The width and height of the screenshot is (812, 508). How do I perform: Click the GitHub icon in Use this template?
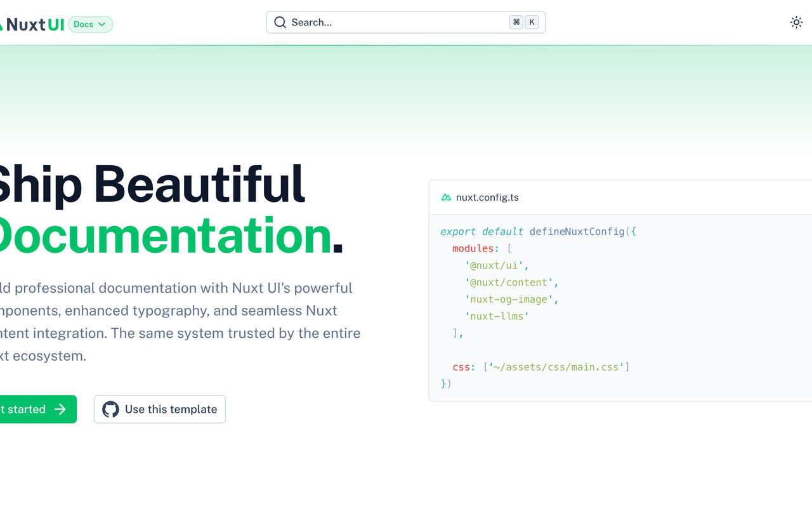[x=110, y=409]
